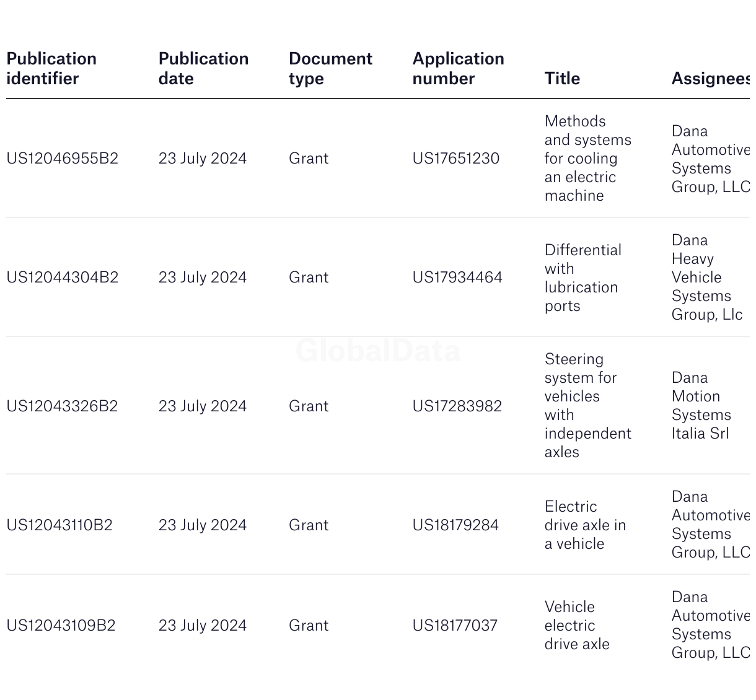Open publication US12044304B2

click(x=62, y=278)
